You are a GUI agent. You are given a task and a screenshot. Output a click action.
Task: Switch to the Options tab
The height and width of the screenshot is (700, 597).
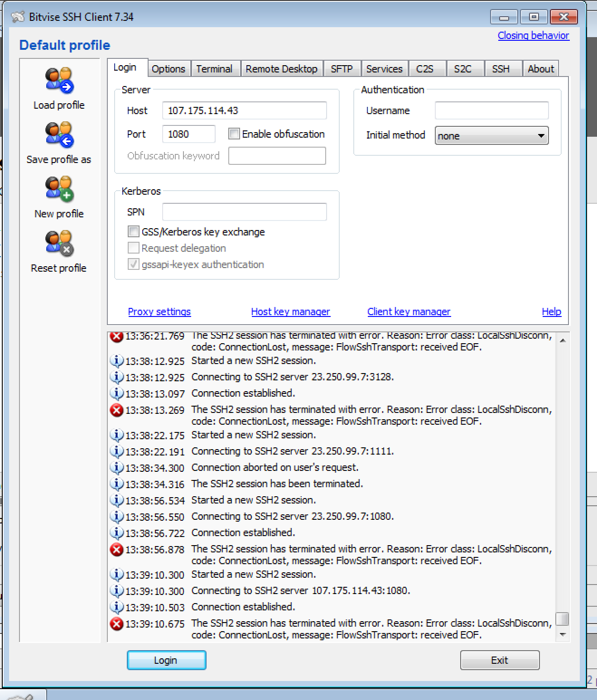point(169,69)
